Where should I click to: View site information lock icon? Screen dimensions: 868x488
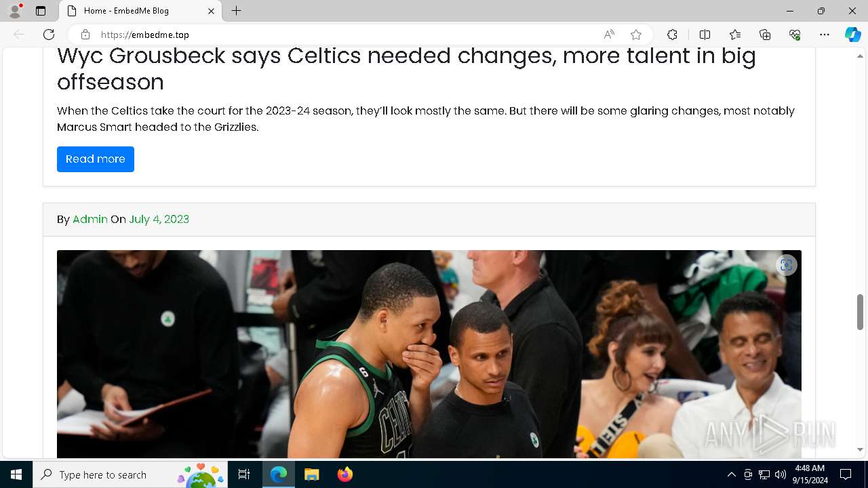(85, 35)
